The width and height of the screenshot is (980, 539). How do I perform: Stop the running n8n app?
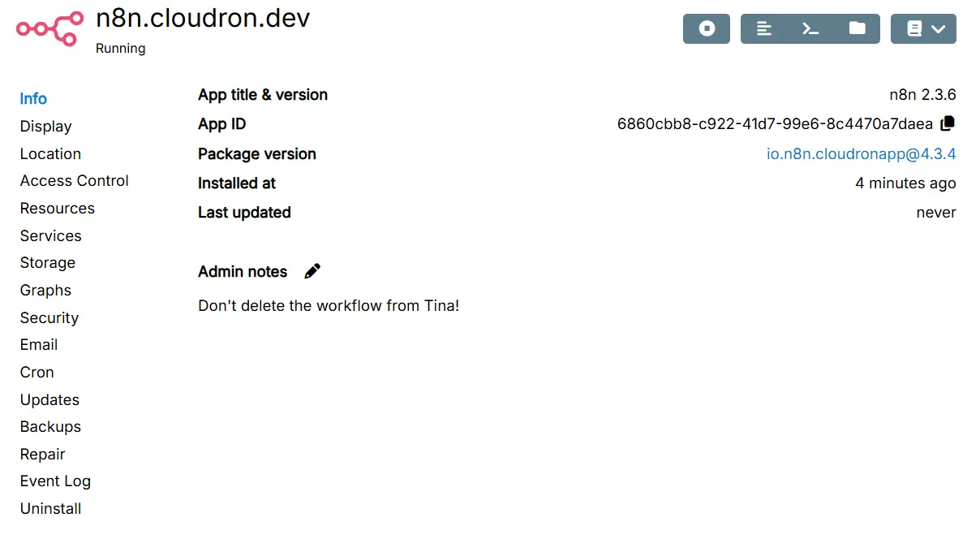tap(707, 28)
